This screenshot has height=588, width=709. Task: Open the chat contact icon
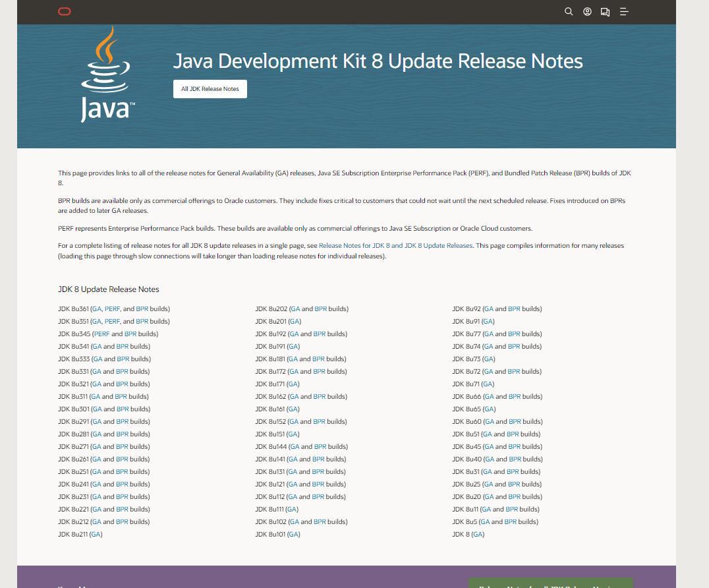(x=605, y=13)
